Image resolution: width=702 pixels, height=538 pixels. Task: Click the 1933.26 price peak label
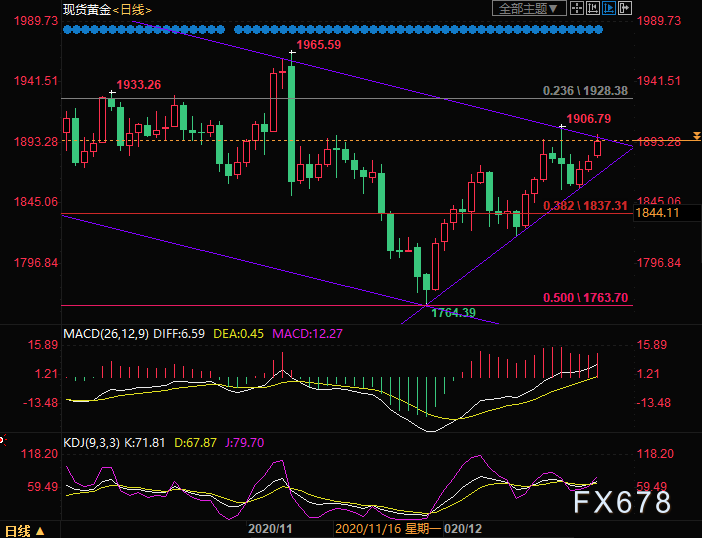point(138,85)
